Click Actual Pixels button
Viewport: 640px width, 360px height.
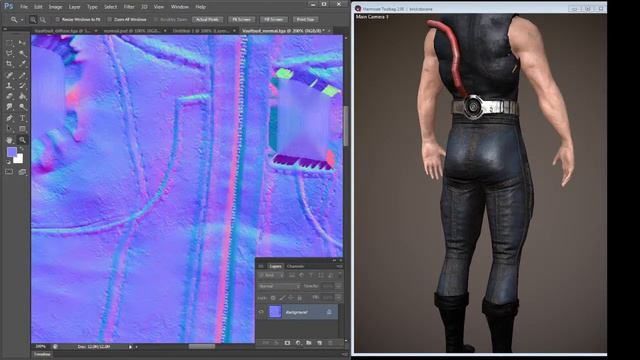pyautogui.click(x=207, y=19)
